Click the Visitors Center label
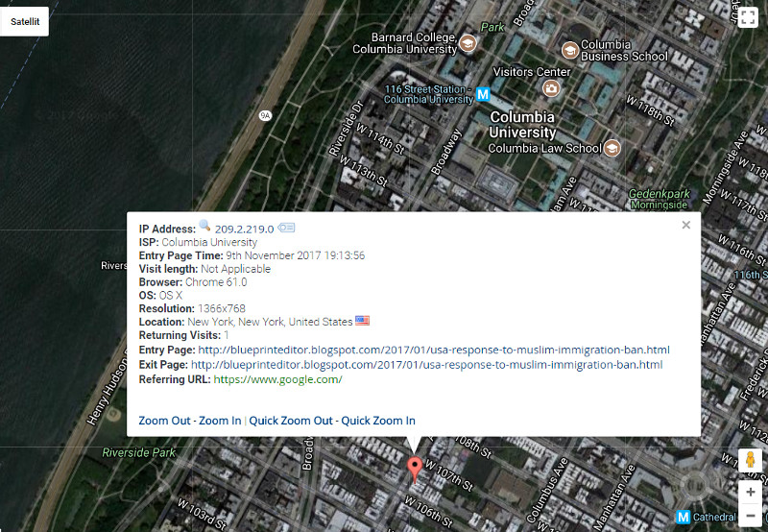This screenshot has height=532, width=768. pyautogui.click(x=532, y=72)
